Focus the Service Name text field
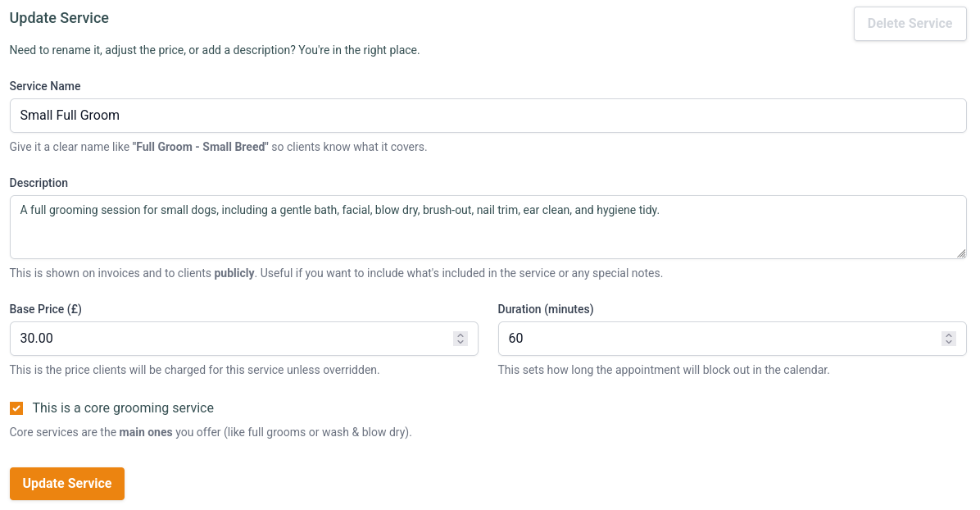980x510 pixels. coord(488,115)
